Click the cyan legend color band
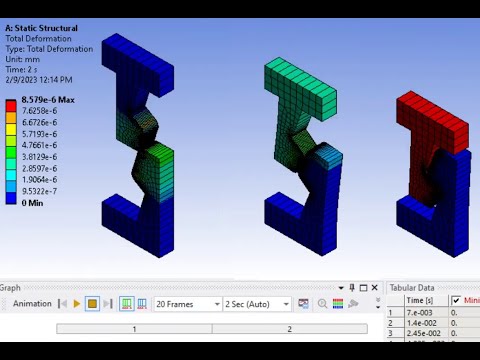The width and height of the screenshot is (480, 360). pos(11,175)
